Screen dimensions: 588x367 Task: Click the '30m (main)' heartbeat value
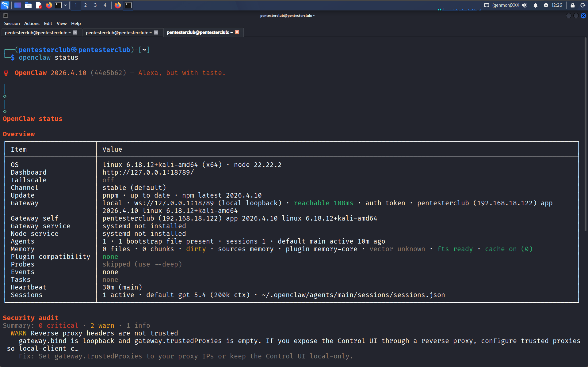click(x=122, y=287)
